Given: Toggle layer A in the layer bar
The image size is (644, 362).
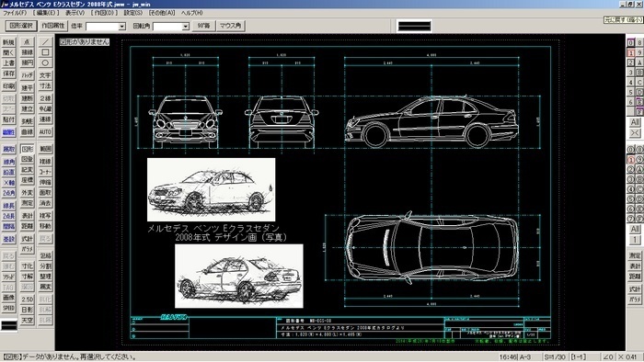Looking at the screenshot, I should (x=639, y=62).
